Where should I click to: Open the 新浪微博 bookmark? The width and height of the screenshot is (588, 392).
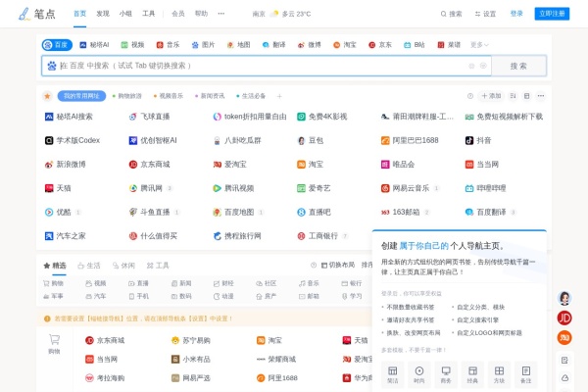[x=66, y=165]
